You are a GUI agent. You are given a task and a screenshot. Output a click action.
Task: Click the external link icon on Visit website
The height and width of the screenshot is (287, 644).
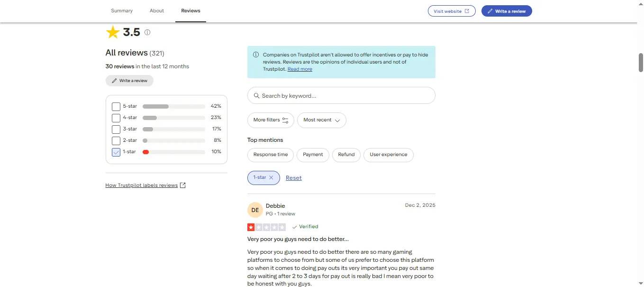tap(467, 11)
